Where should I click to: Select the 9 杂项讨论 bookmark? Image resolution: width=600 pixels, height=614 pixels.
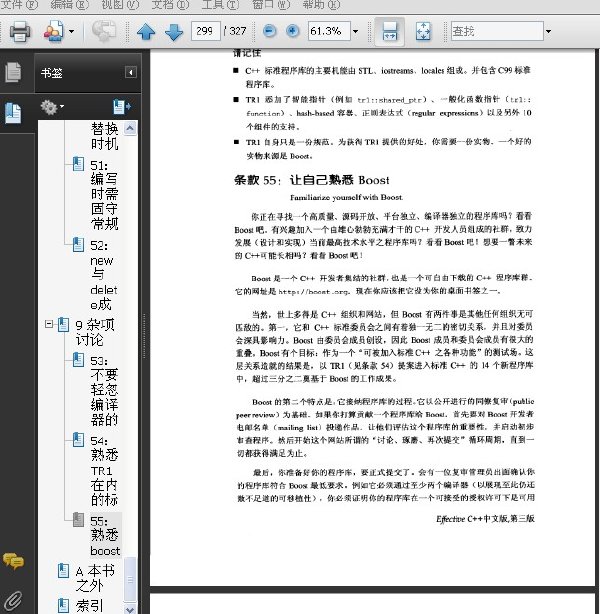click(x=95, y=332)
